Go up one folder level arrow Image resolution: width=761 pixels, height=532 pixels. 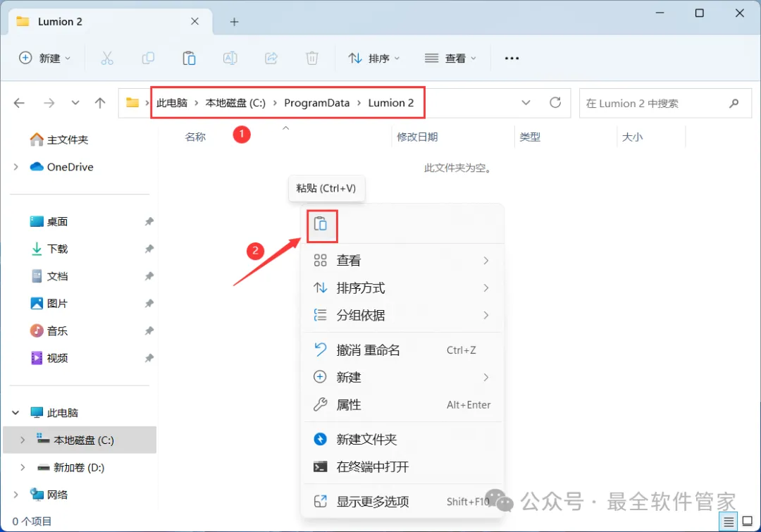pyautogui.click(x=100, y=103)
